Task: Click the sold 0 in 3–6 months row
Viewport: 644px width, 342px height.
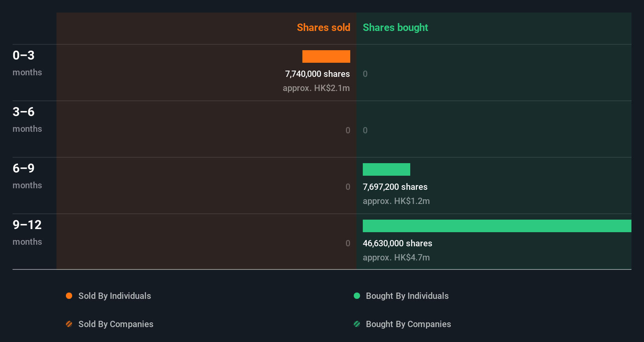Action: pos(348,130)
